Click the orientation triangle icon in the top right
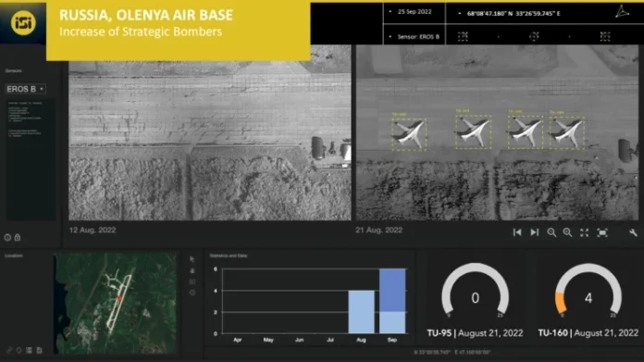The width and height of the screenshot is (644, 362). tap(622, 11)
